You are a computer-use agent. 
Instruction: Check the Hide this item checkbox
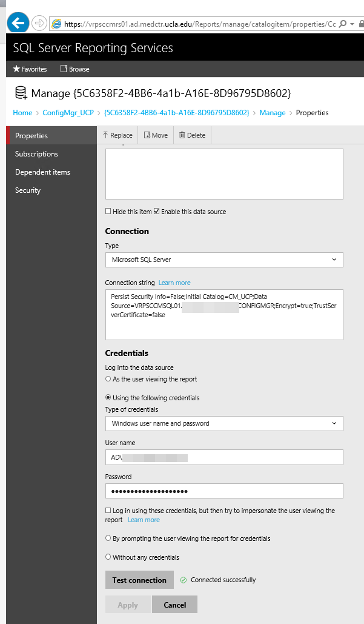pos(108,211)
